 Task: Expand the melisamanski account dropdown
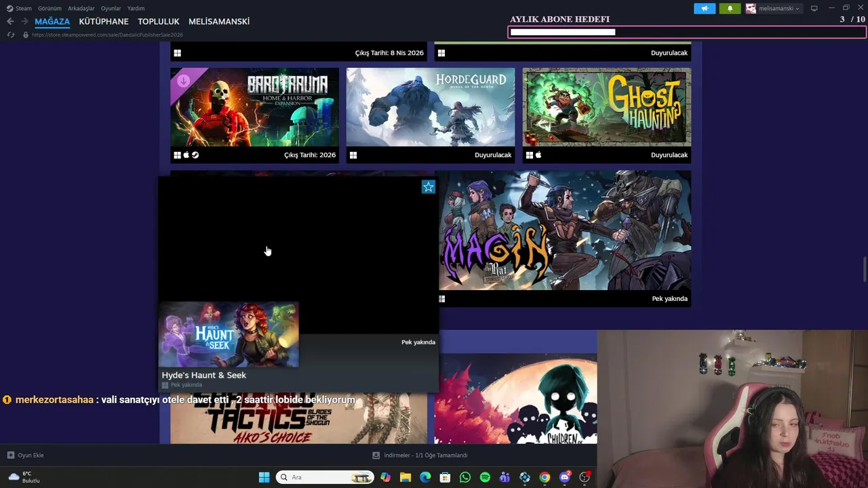click(x=778, y=8)
